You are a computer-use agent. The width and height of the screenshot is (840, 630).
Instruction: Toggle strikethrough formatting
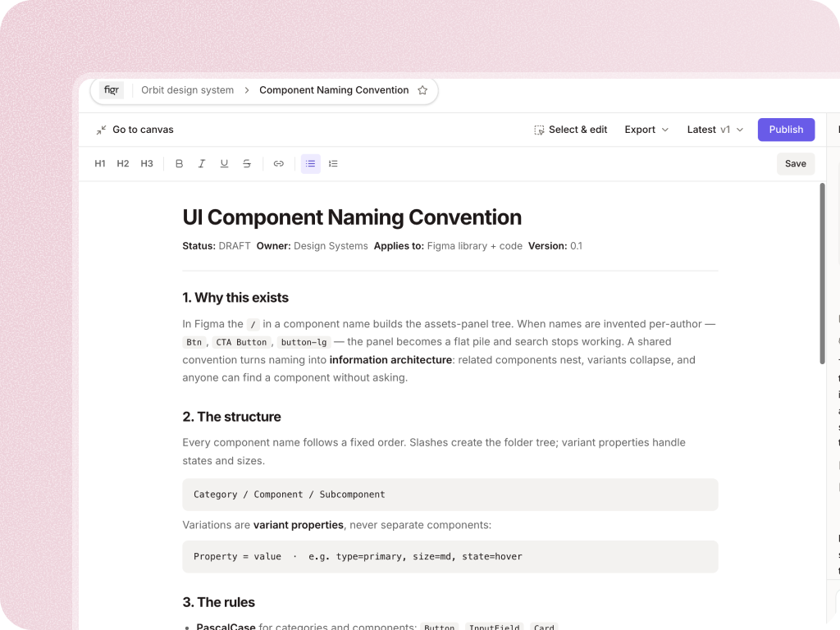[x=246, y=164]
